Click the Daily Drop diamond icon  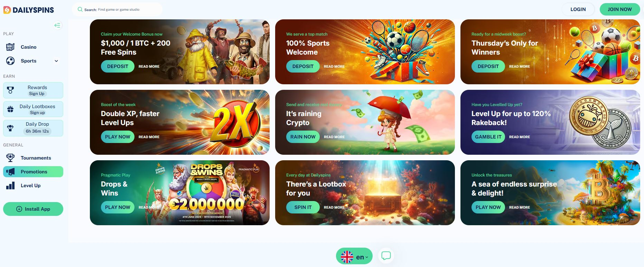(x=10, y=128)
